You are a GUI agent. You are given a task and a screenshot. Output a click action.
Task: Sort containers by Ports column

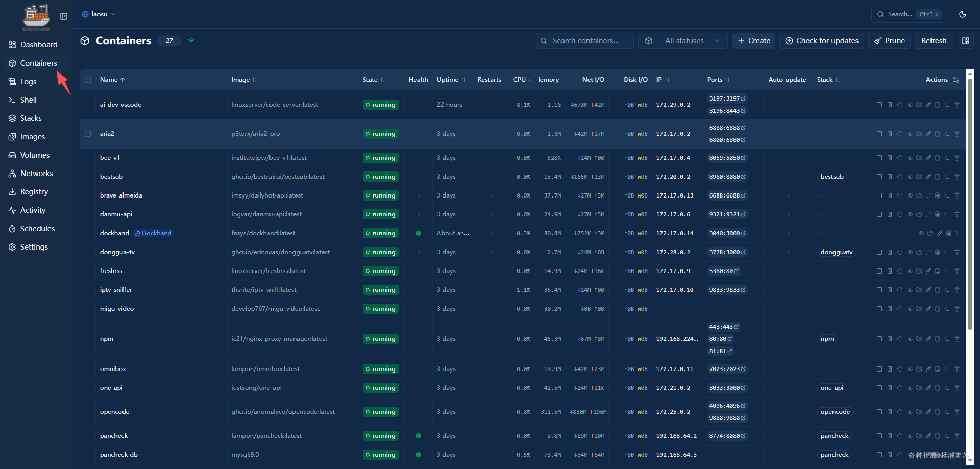718,80
